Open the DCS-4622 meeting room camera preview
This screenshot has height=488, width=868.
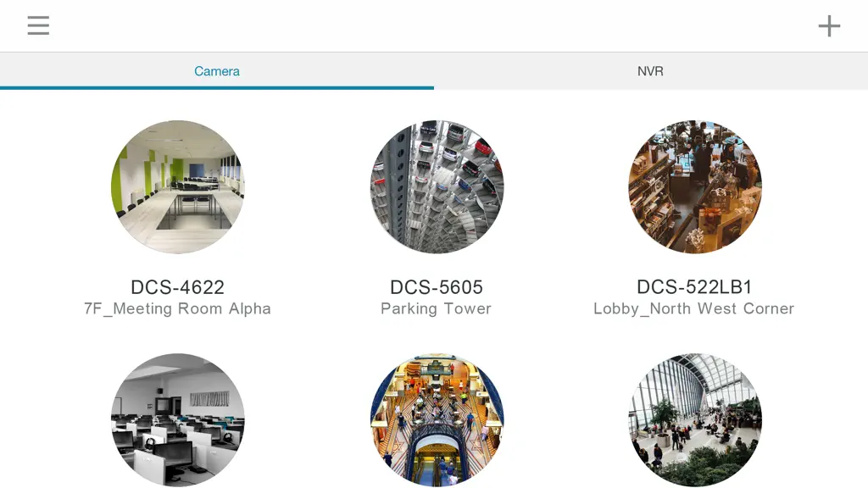point(178,186)
